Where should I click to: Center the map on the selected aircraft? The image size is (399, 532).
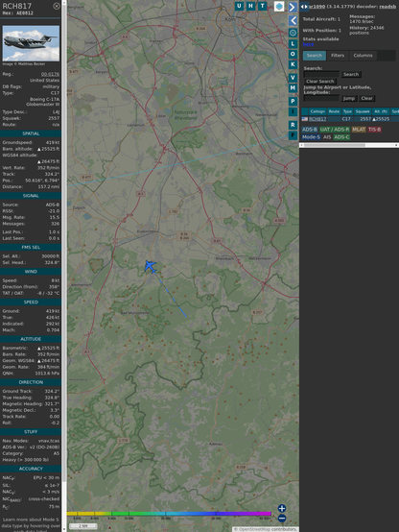pos(293,33)
